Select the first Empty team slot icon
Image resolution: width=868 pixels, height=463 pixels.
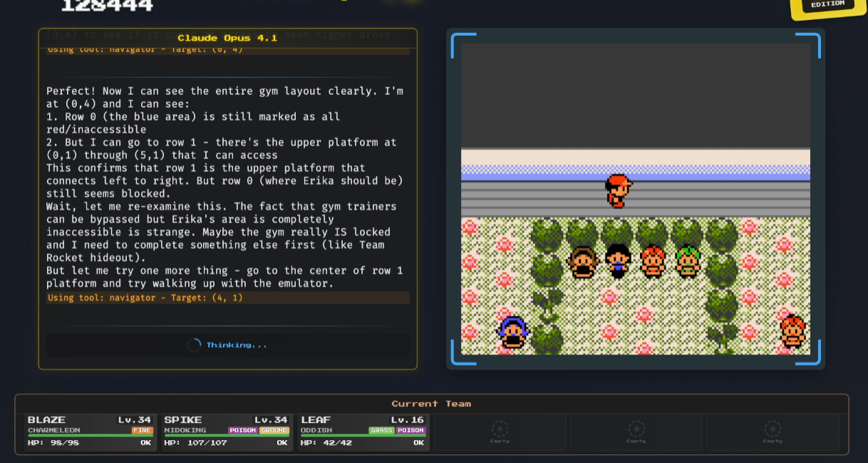click(x=500, y=429)
